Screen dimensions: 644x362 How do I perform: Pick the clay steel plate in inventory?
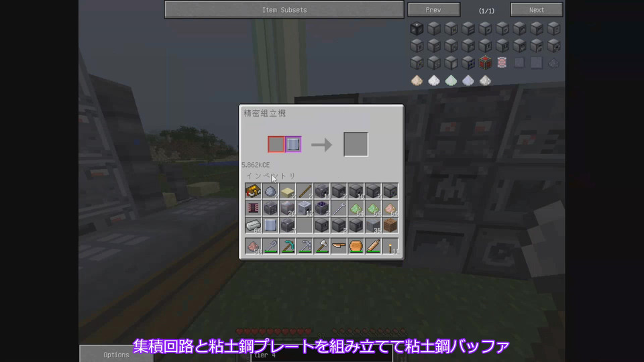point(270,225)
